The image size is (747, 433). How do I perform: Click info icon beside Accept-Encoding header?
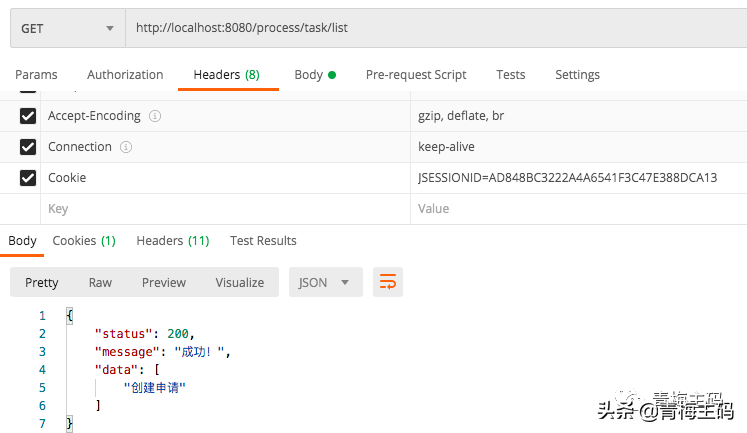tap(155, 116)
